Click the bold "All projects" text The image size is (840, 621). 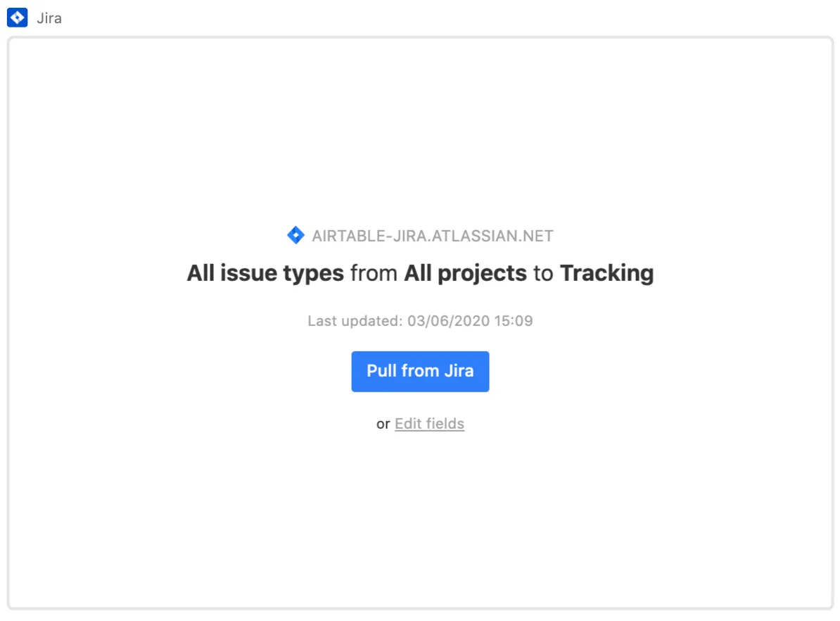tap(465, 273)
